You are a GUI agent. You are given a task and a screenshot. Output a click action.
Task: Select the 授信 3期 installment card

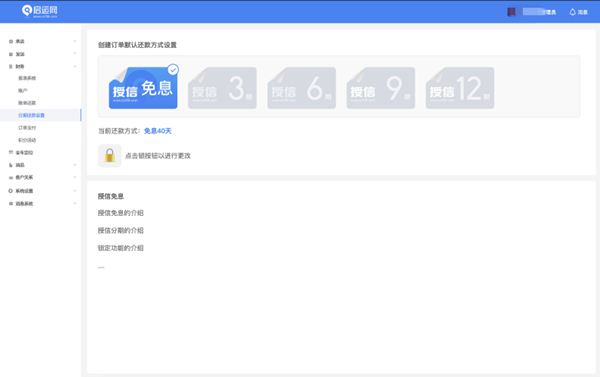click(x=222, y=88)
